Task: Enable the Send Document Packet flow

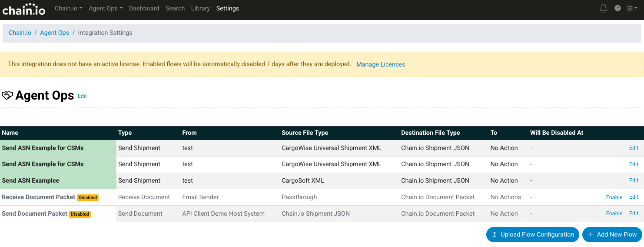Action: [614, 214]
